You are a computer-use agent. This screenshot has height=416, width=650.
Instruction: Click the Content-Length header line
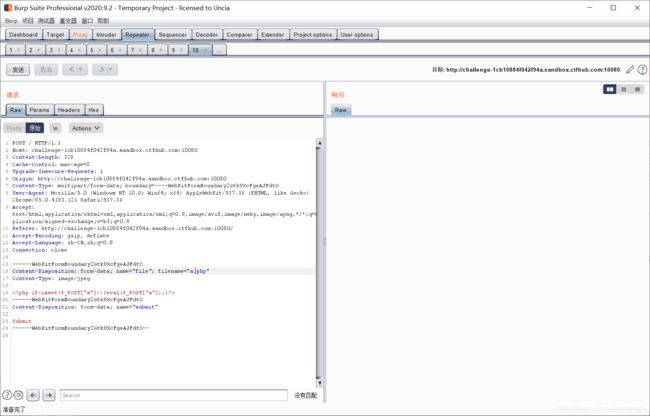43,157
